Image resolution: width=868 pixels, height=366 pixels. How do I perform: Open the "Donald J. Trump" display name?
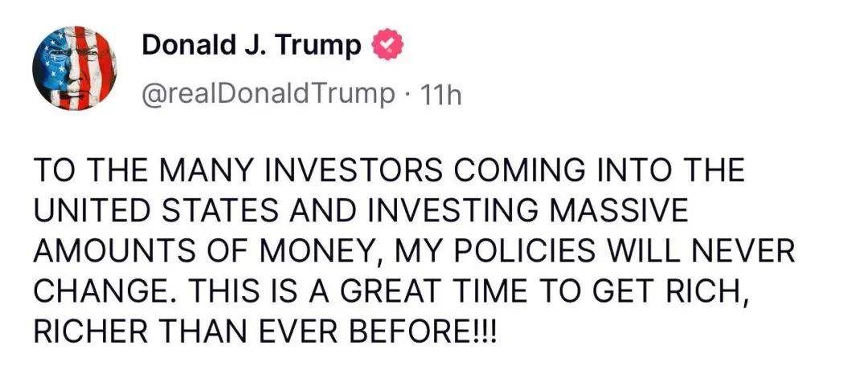(x=252, y=47)
